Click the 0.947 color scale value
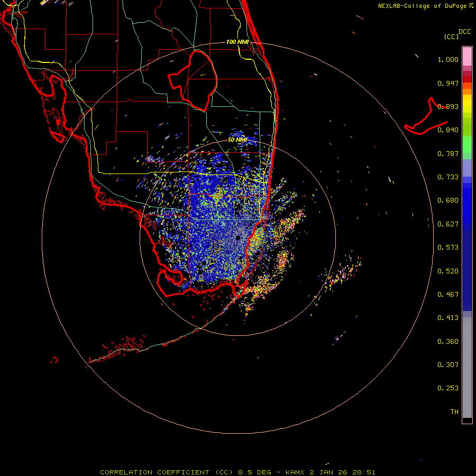 tap(448, 83)
